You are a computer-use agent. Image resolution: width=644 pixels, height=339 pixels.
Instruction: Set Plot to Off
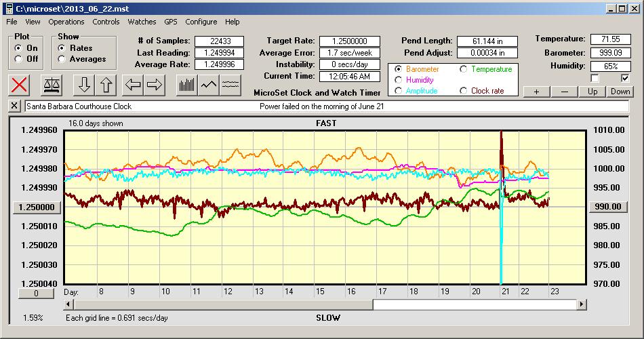coord(18,59)
